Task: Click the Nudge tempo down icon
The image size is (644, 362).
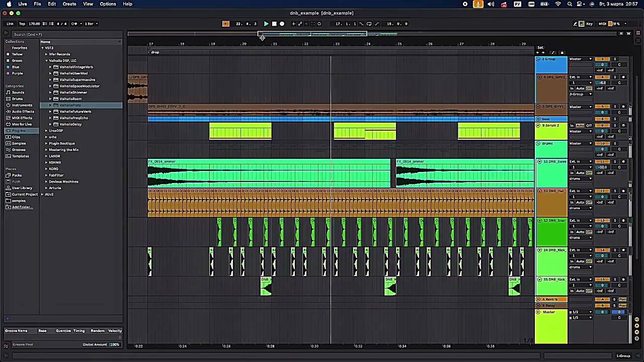Action: click(45, 24)
